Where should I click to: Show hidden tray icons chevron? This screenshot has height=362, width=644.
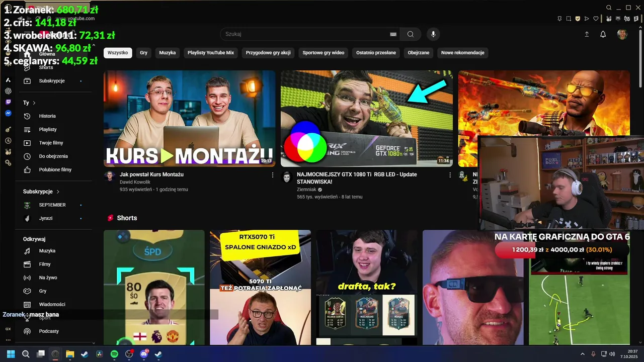point(583,354)
